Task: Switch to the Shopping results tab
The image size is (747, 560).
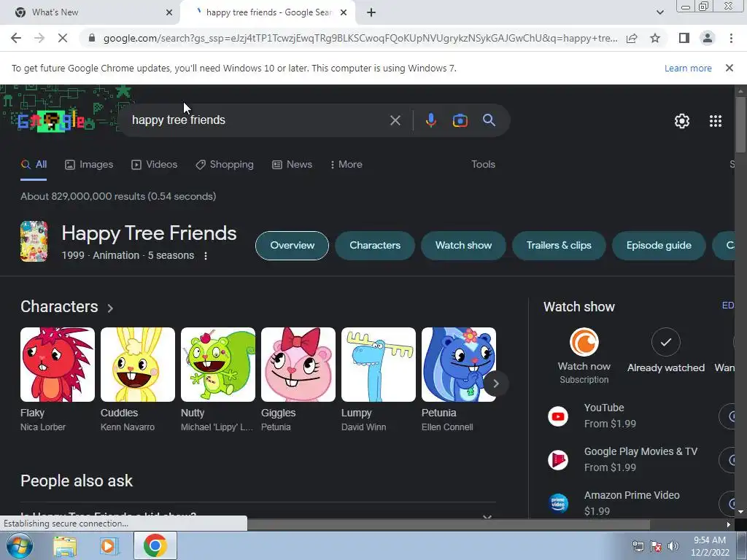Action: tap(225, 165)
